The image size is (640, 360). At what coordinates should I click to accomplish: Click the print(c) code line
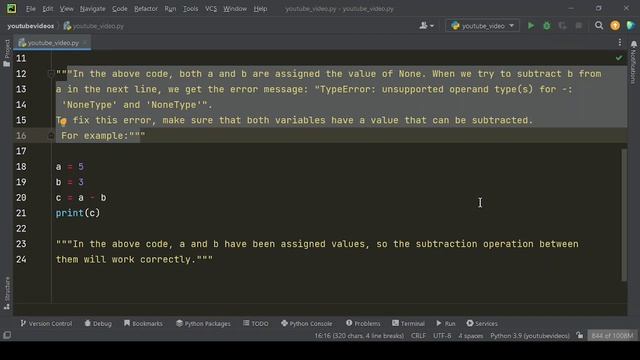78,213
